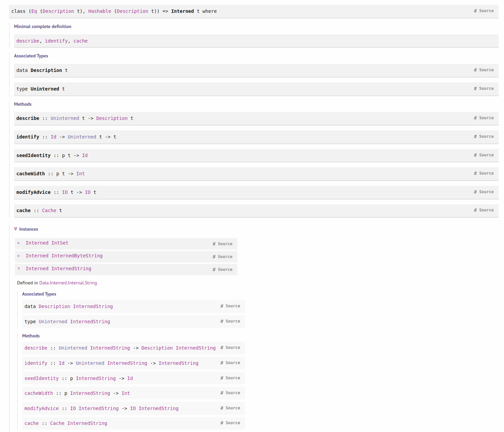The width and height of the screenshot is (504, 432).
Task: Click Int in InternedString cacheWidth signature
Action: click(x=126, y=393)
